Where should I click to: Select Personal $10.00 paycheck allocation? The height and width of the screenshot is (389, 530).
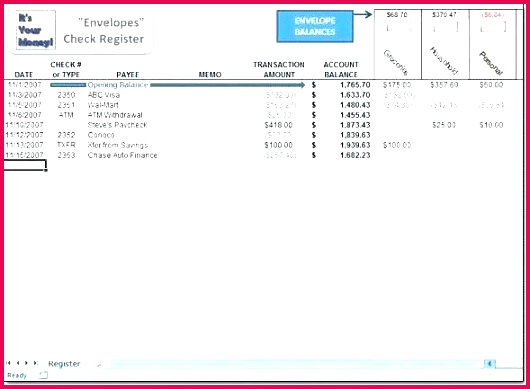coord(491,125)
